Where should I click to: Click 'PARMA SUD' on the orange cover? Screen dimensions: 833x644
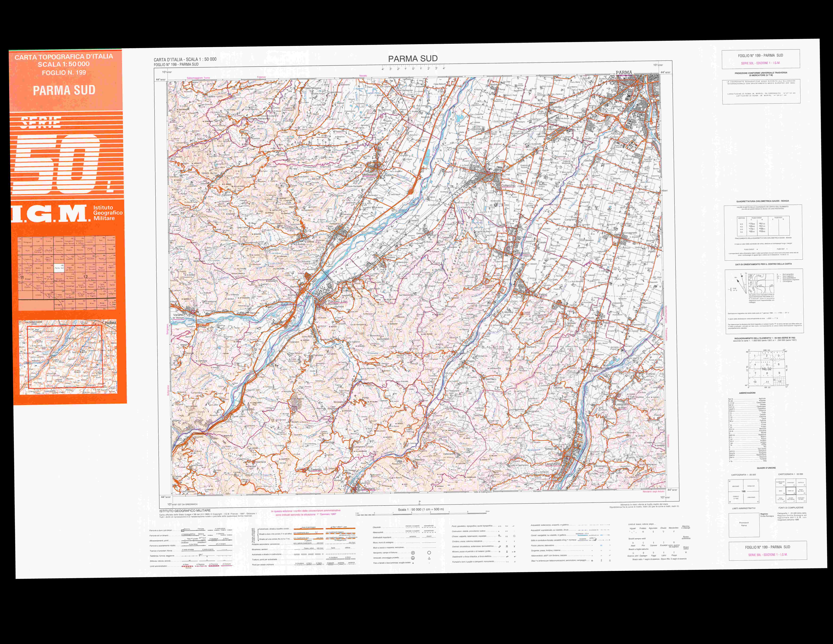pos(64,90)
